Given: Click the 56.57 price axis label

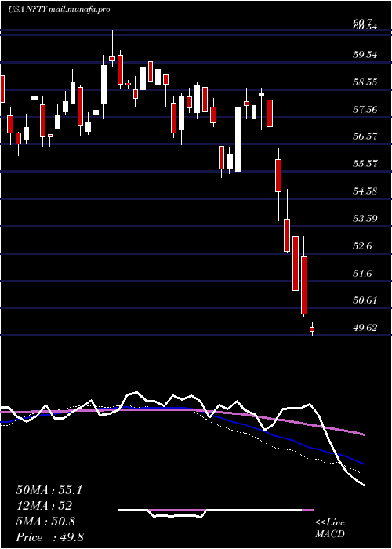Looking at the screenshot, I should [x=366, y=136].
